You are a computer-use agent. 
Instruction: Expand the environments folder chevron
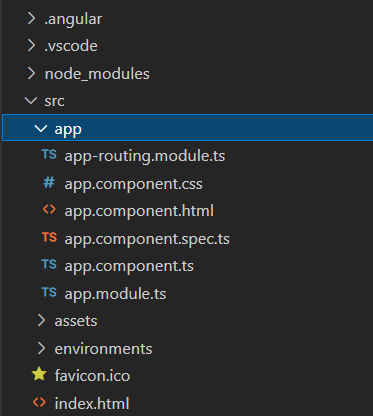point(41,348)
